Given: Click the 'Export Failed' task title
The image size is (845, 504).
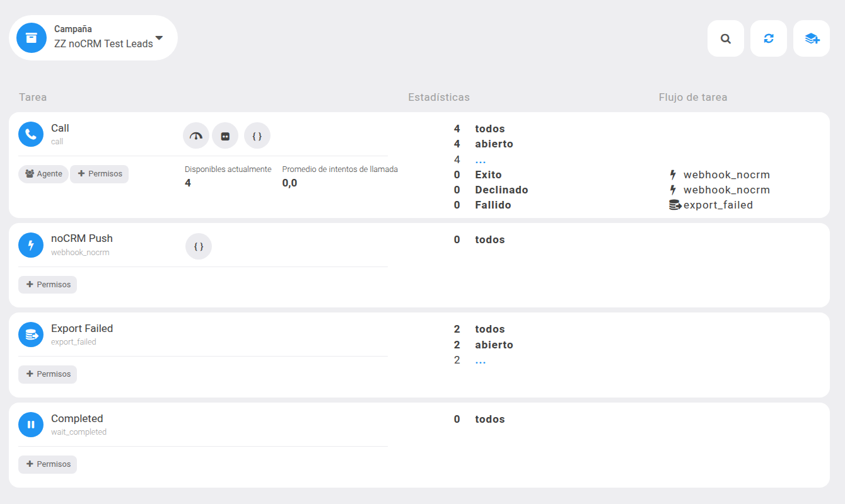Looking at the screenshot, I should tap(82, 328).
